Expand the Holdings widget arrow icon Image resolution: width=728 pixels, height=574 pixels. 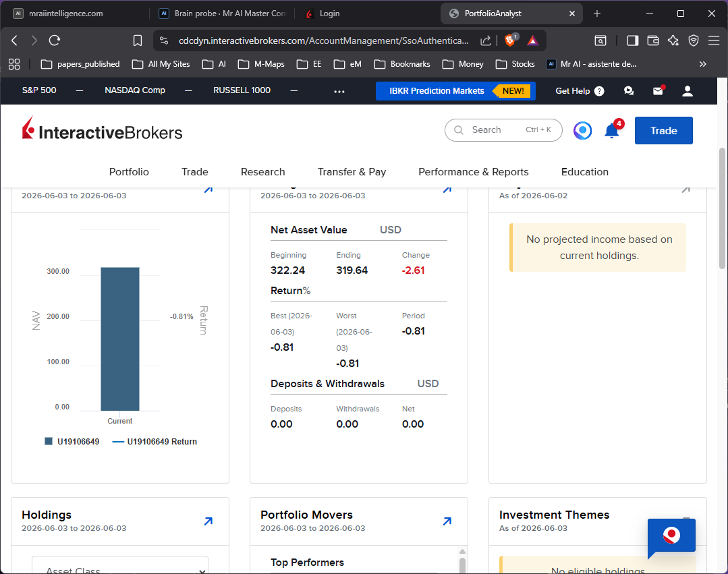point(208,521)
